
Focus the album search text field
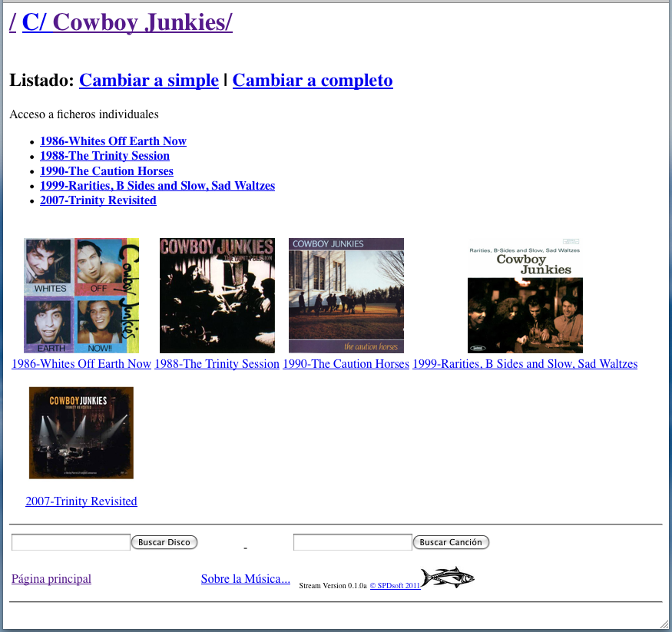(x=71, y=542)
